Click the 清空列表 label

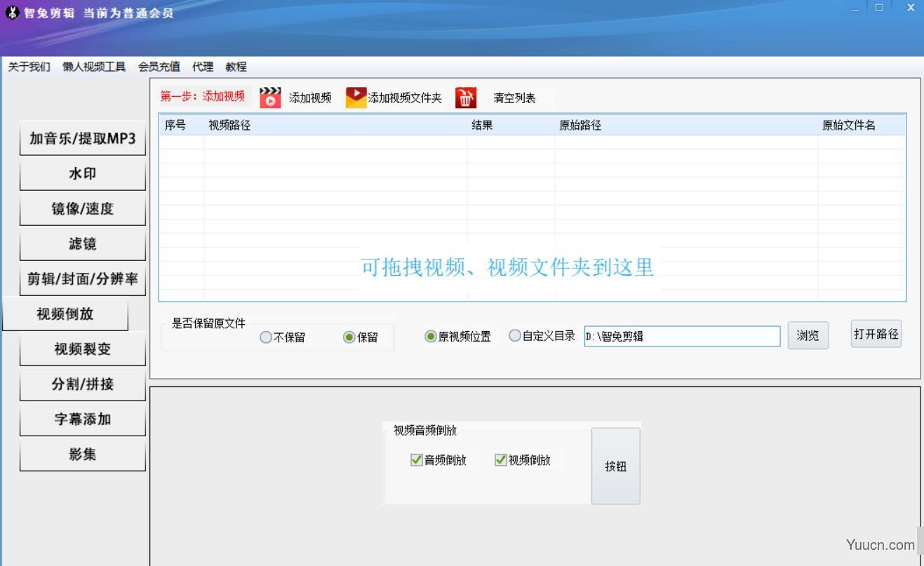pyautogui.click(x=514, y=98)
